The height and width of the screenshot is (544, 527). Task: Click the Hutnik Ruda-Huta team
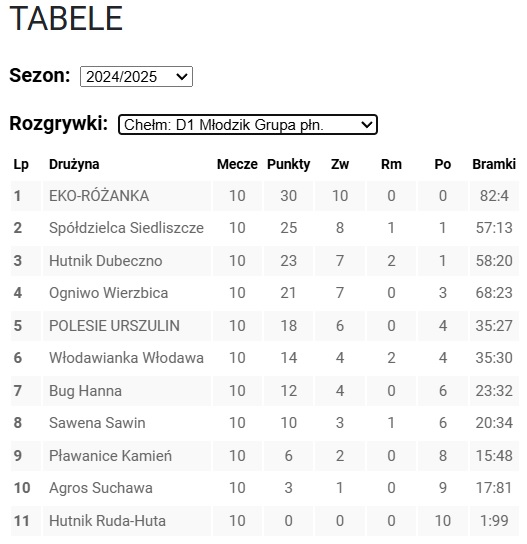(x=108, y=521)
